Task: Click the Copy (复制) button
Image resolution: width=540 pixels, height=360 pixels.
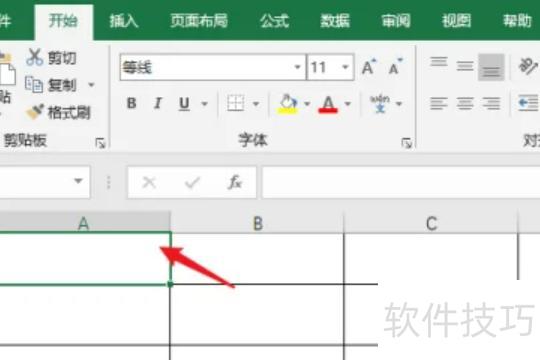Action: 51,85
